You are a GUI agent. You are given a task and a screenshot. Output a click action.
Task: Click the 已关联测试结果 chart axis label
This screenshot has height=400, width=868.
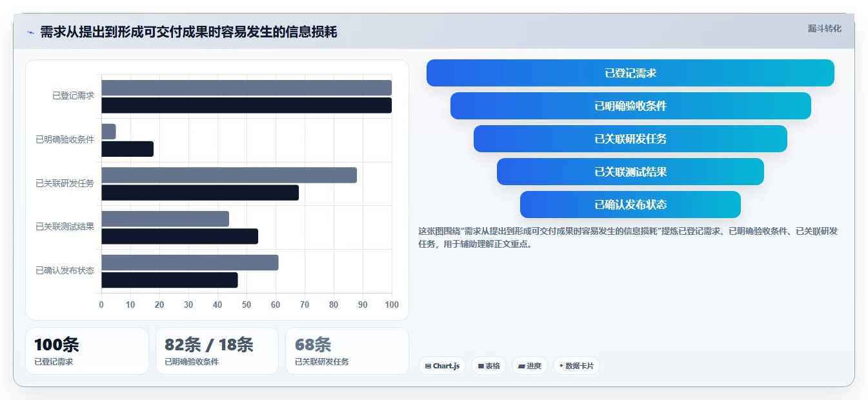click(x=65, y=226)
